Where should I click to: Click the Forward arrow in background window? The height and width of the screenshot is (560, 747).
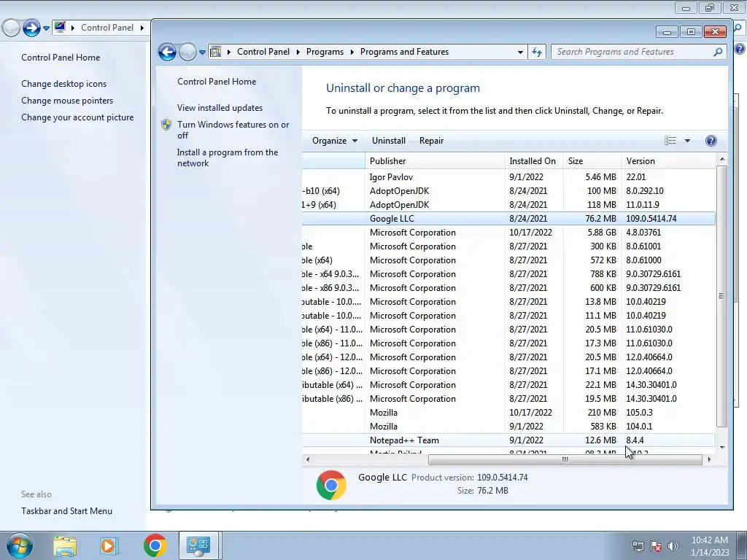pyautogui.click(x=31, y=28)
